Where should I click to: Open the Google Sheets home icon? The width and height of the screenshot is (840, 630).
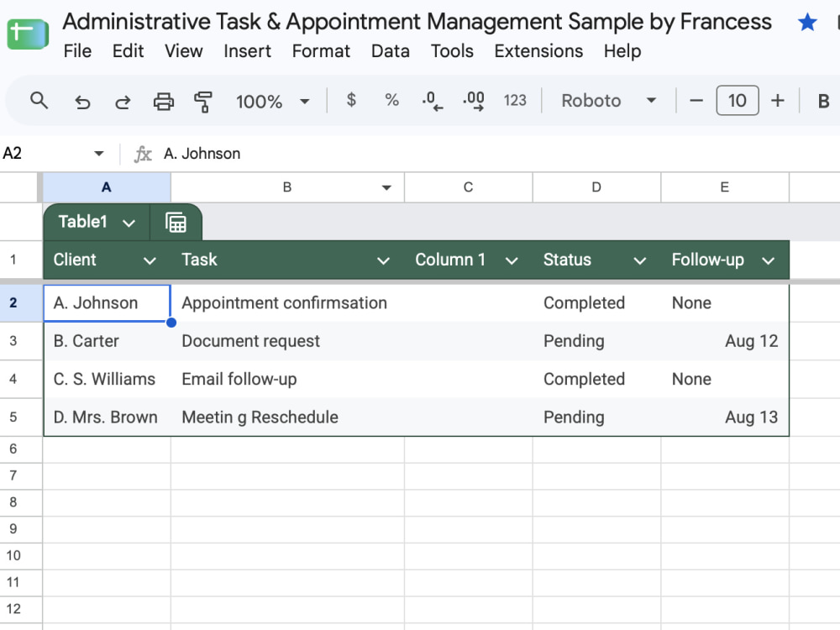tap(28, 34)
